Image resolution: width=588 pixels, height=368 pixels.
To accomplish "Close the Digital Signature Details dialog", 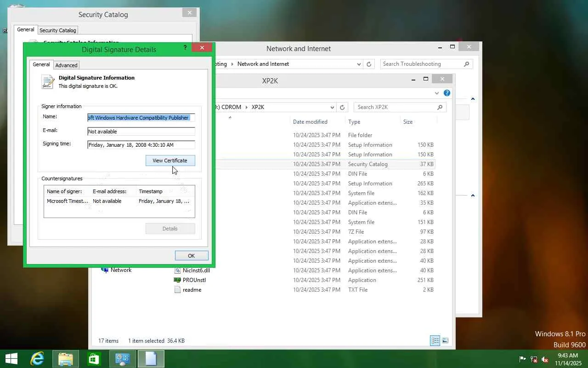I will 202,47.
